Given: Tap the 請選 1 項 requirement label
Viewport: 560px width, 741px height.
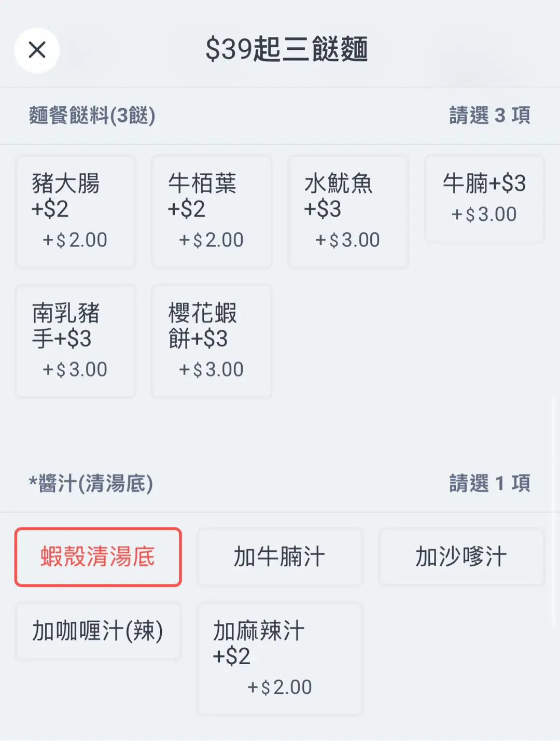Looking at the screenshot, I should 489,484.
